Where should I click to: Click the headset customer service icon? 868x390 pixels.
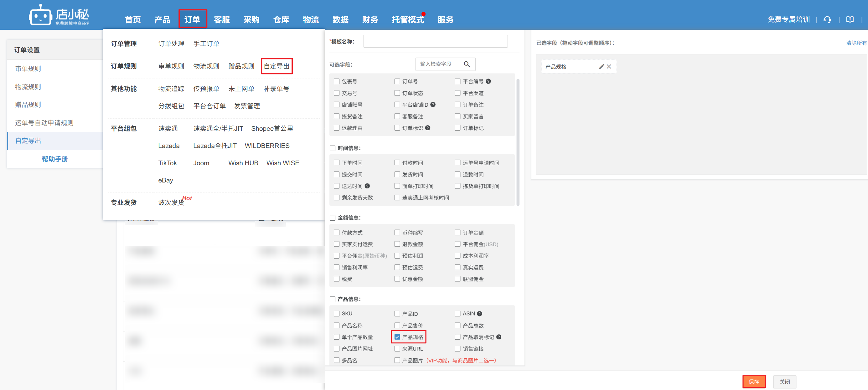click(x=827, y=19)
